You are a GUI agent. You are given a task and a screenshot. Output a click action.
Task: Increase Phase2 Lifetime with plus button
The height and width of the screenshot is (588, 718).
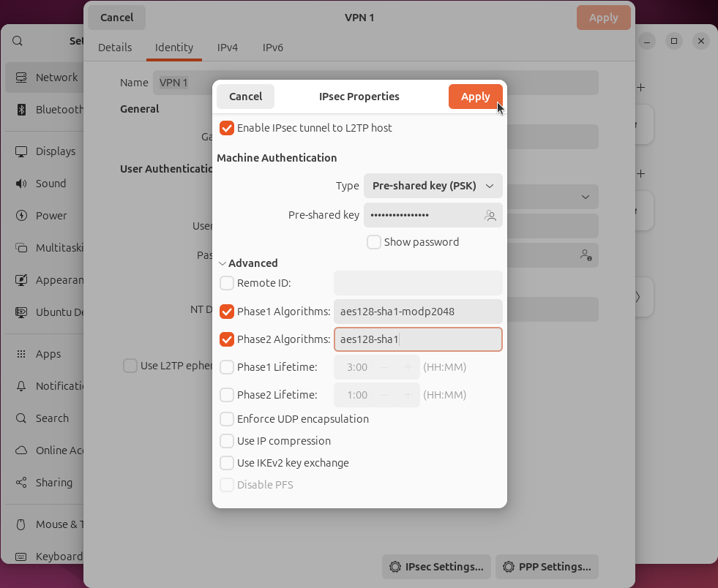coord(408,395)
